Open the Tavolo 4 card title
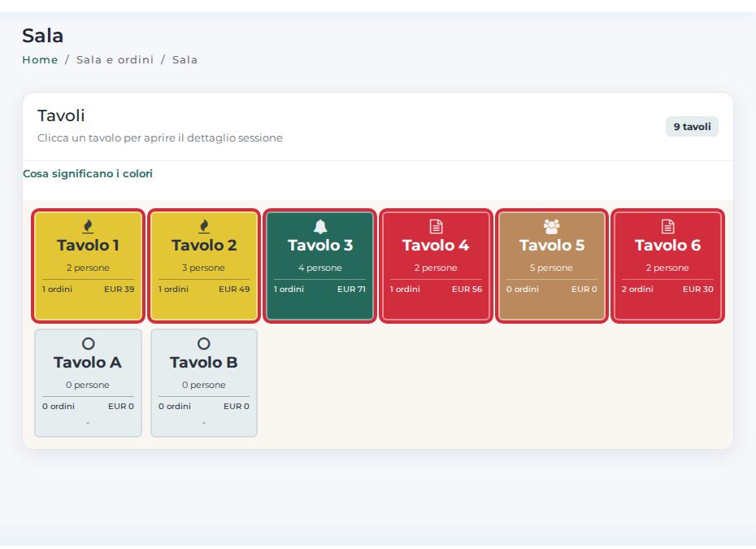Viewport: 756px width, 549px height. point(436,245)
